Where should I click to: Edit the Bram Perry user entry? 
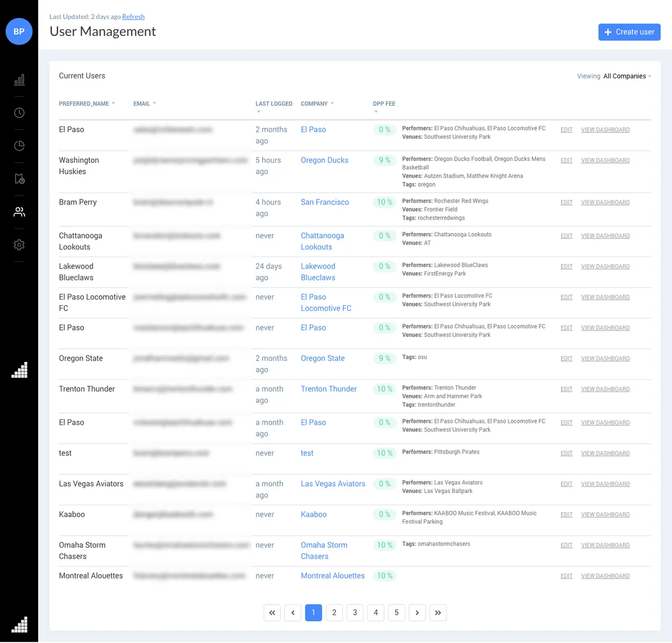[x=566, y=202]
